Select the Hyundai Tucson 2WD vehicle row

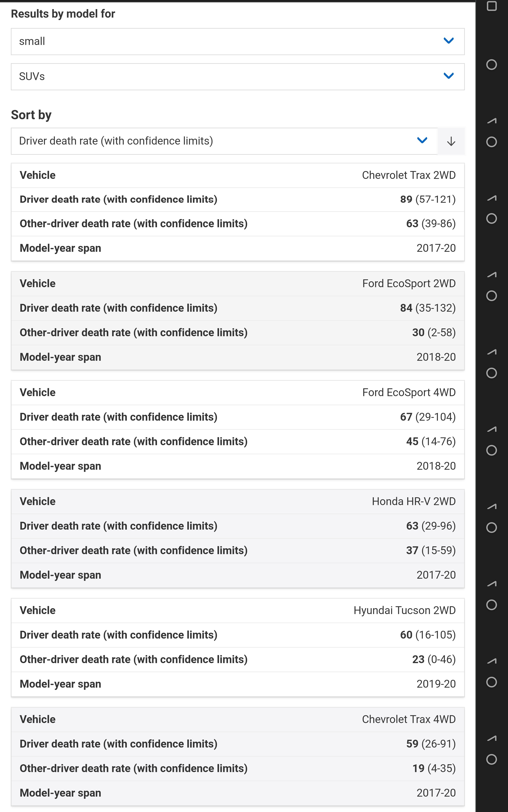point(238,611)
